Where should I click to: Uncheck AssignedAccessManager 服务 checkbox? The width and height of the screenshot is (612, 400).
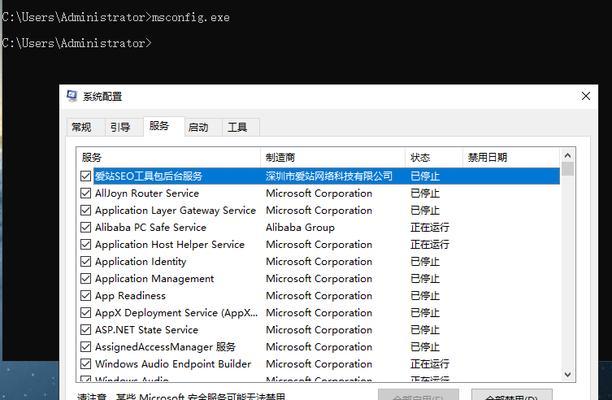[85, 347]
